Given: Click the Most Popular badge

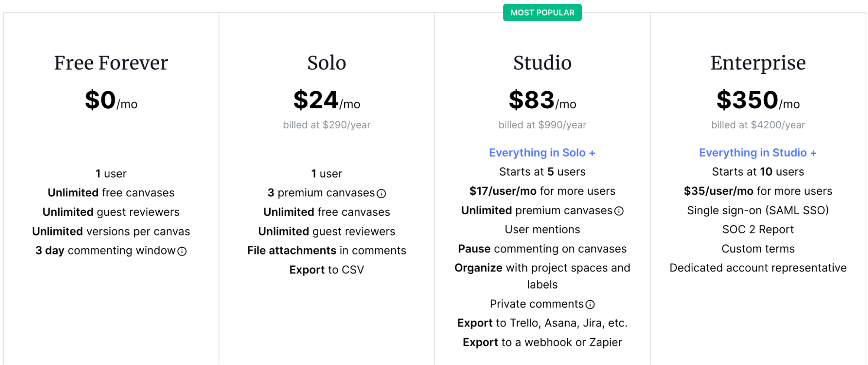Looking at the screenshot, I should click(542, 13).
